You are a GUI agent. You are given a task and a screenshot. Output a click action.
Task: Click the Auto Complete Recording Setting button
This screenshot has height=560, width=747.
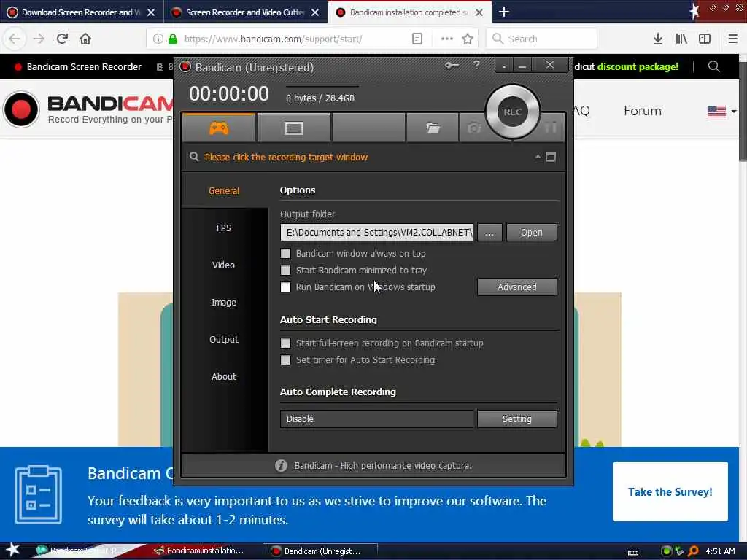(x=517, y=419)
